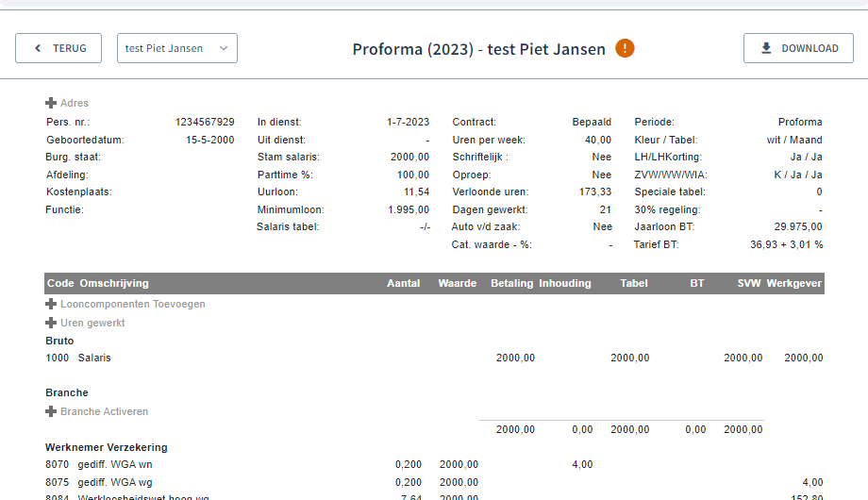The image size is (868, 500).
Task: Click the plus icon next to Adres
Action: 51,103
